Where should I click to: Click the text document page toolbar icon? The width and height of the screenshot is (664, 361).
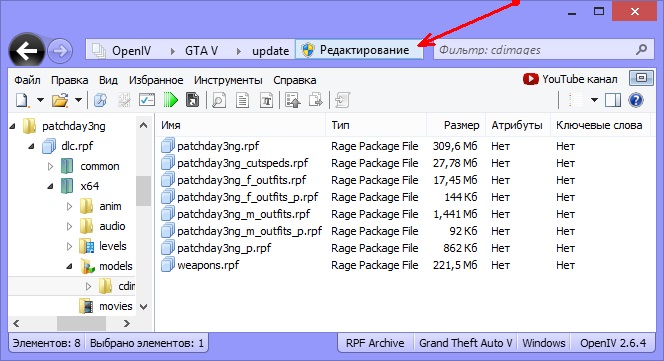tap(242, 100)
